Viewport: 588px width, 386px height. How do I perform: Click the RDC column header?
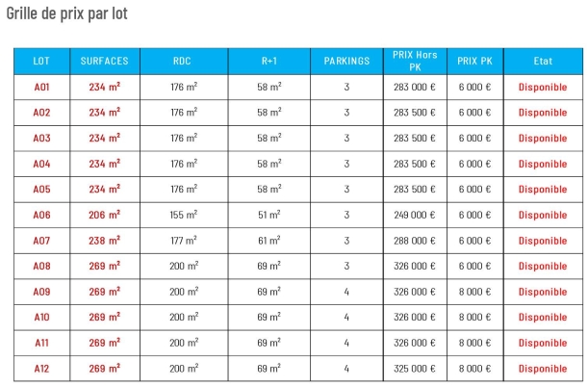point(183,61)
